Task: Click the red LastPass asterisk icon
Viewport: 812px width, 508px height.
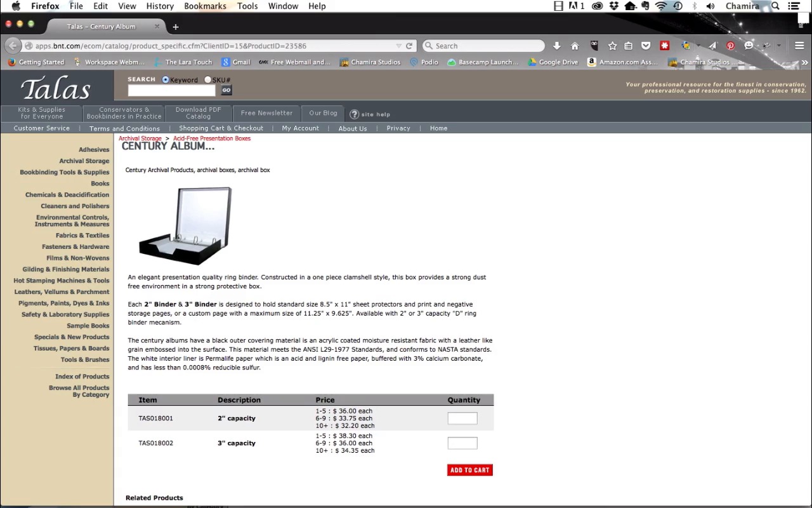Action: click(665, 46)
